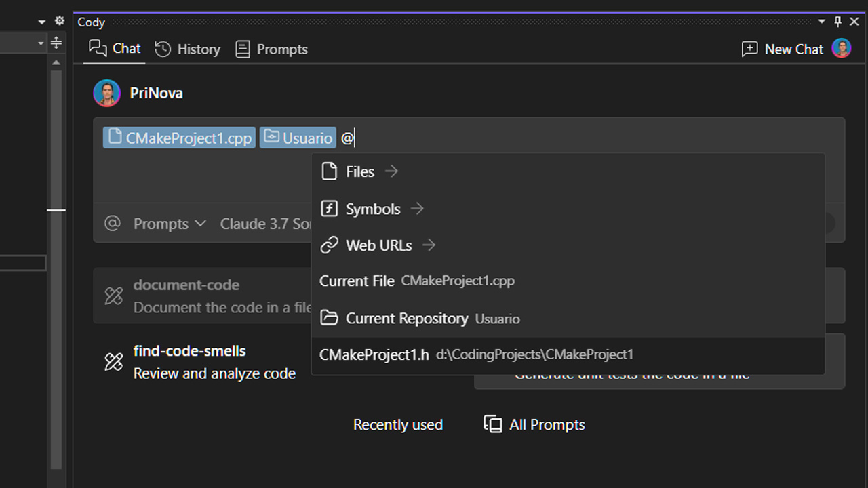Click the PriNova profile avatar
The width and height of the screenshot is (868, 488).
click(107, 93)
